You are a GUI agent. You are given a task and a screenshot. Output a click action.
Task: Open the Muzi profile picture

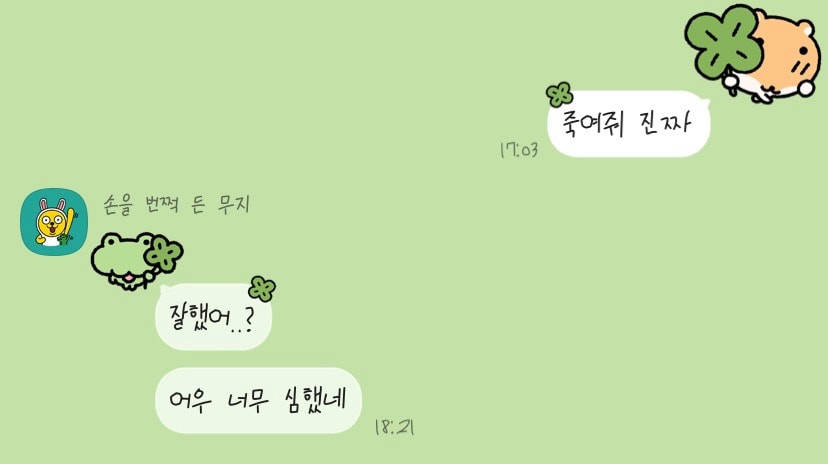click(x=54, y=222)
